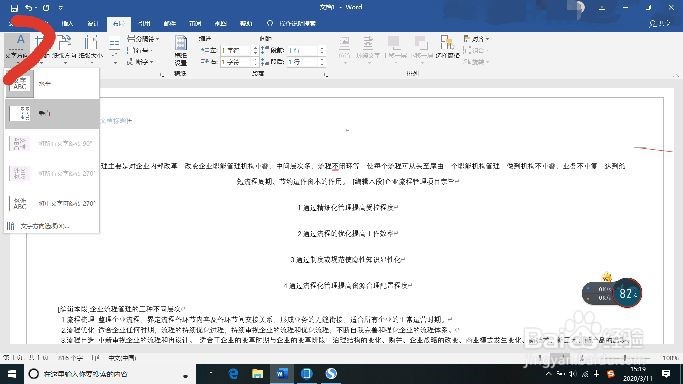Click the Spacing Before (段前) value field
The width and height of the screenshot is (683, 384).
303,51
